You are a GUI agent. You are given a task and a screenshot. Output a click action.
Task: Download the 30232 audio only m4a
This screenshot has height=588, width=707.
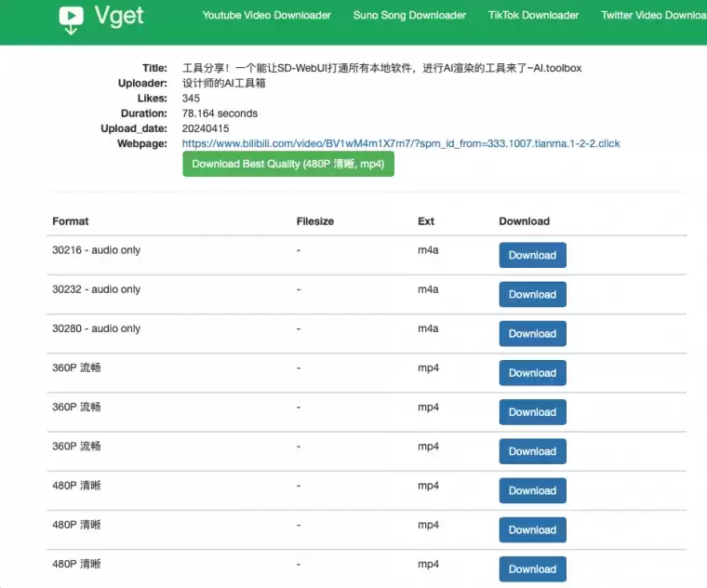532,294
